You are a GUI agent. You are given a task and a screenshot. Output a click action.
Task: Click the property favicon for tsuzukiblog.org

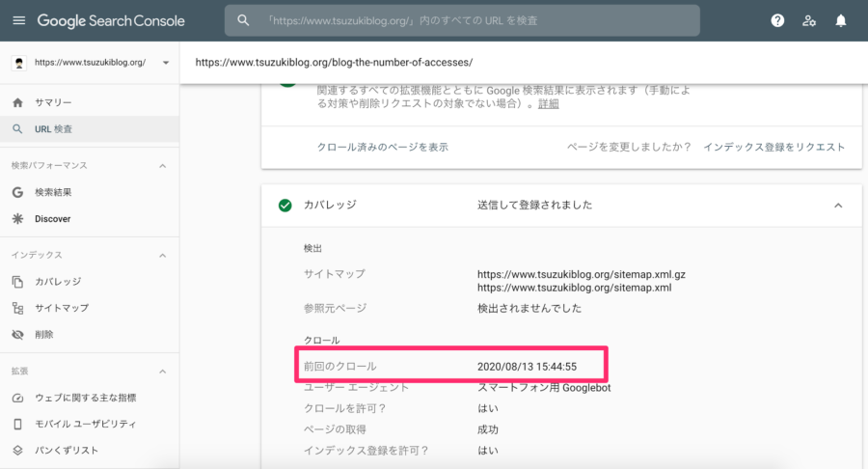point(19,63)
